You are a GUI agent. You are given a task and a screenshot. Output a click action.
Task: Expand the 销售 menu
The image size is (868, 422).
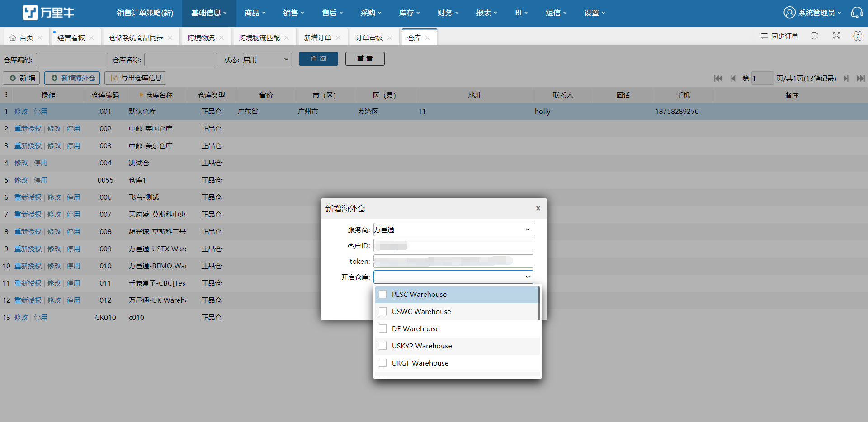[294, 13]
